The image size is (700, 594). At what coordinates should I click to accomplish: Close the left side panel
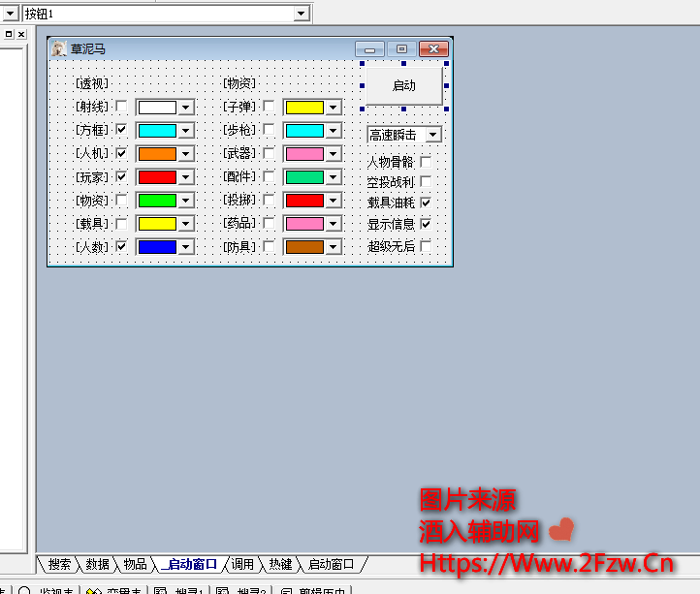(21, 34)
